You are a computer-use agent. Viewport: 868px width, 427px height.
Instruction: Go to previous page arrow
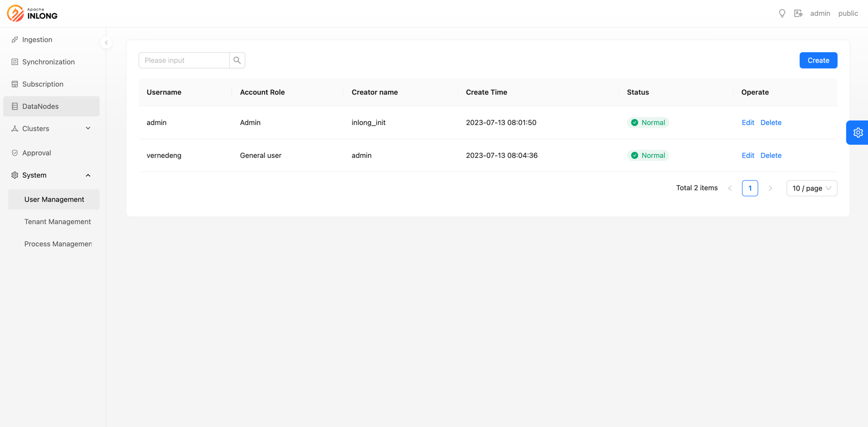(x=730, y=188)
